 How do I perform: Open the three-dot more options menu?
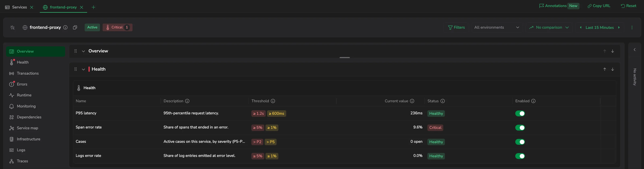pos(632,28)
